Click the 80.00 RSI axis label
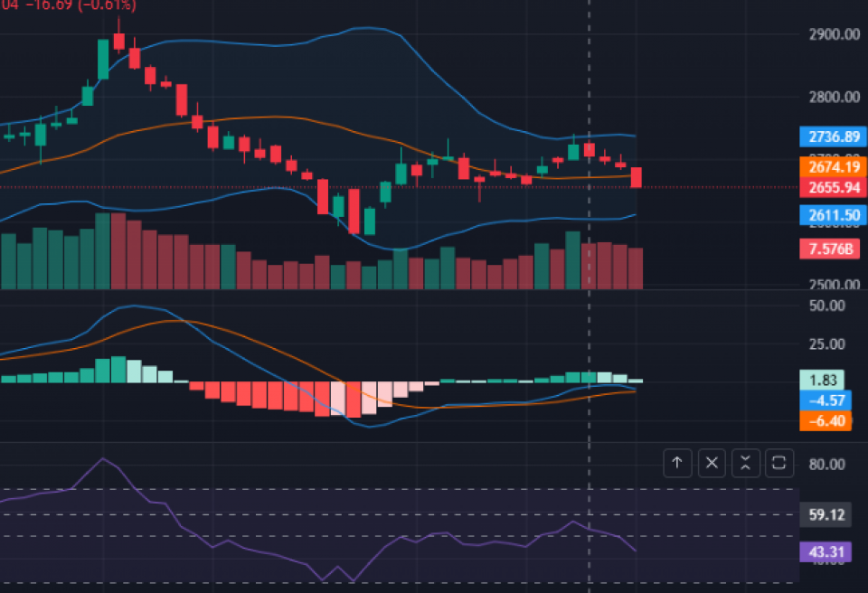Viewport: 868px width, 593px height. 827,465
